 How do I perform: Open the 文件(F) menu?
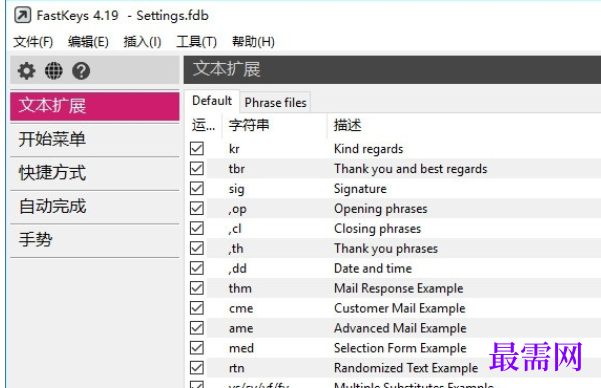pos(33,41)
